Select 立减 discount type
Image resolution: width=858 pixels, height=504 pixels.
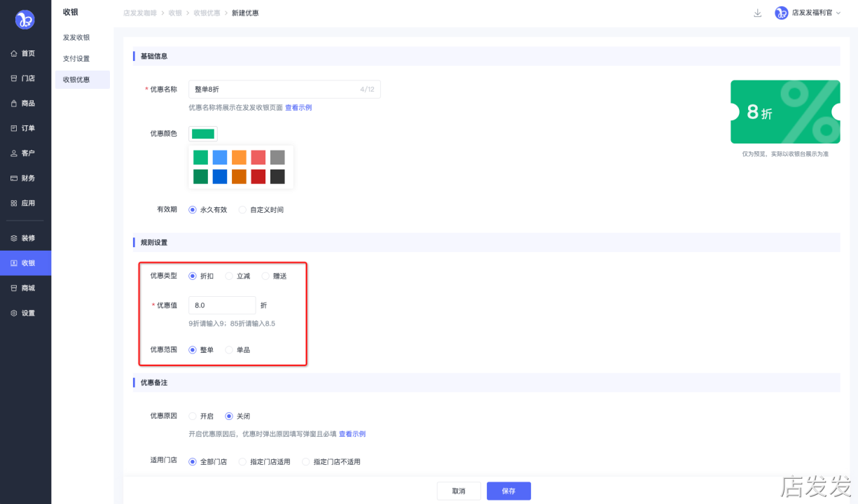coord(229,276)
